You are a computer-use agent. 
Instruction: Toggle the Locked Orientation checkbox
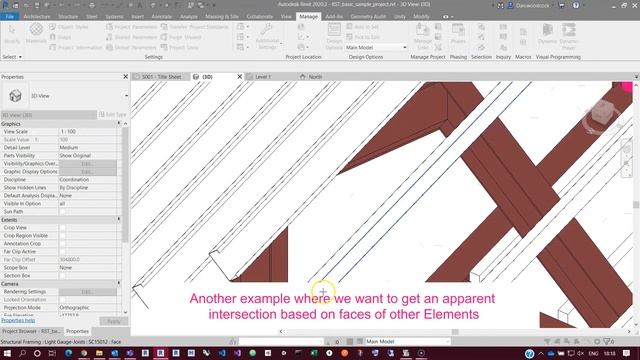click(x=62, y=300)
